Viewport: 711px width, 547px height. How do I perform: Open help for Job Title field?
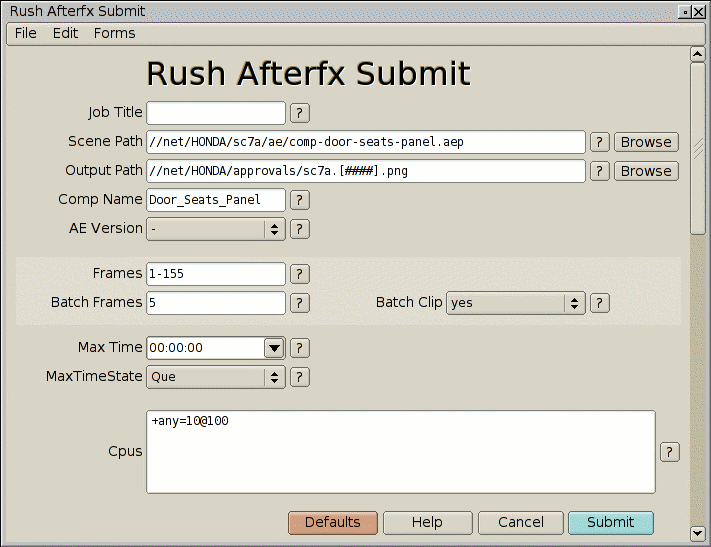tap(300, 113)
